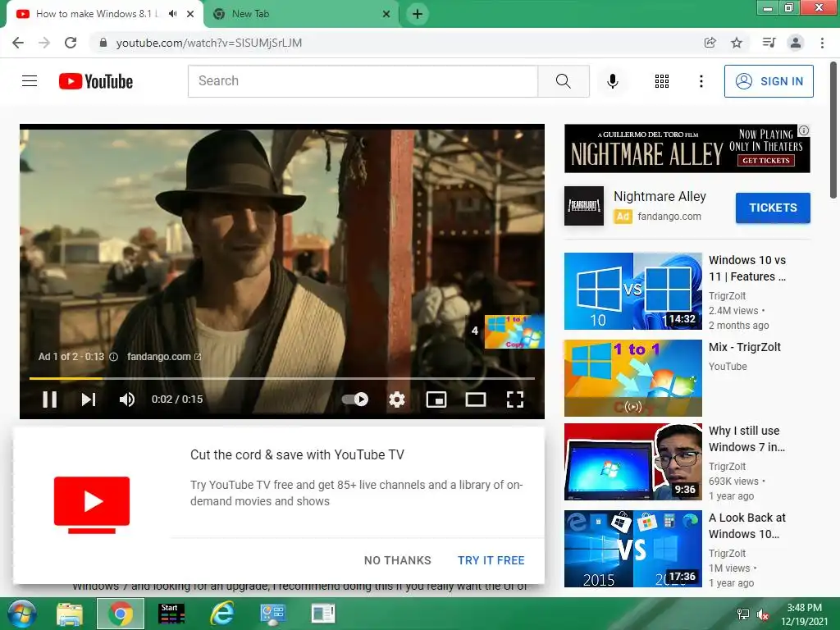
Task: Click the address bar URL
Action: coord(209,43)
